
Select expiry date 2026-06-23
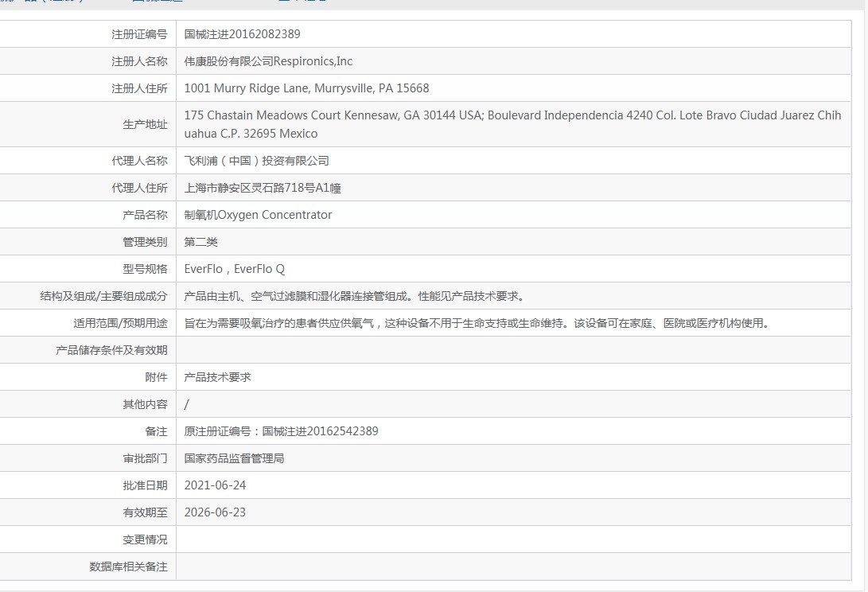coord(215,512)
